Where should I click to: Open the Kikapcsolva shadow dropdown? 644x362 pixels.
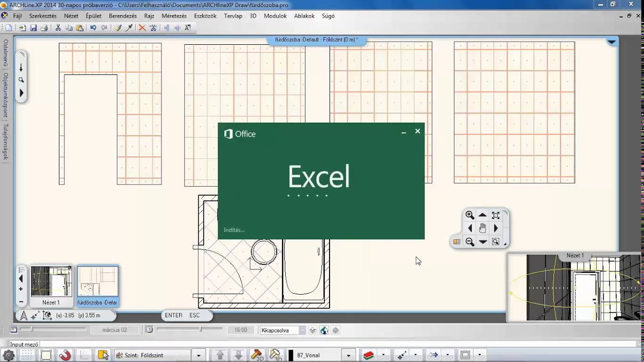[x=302, y=330]
